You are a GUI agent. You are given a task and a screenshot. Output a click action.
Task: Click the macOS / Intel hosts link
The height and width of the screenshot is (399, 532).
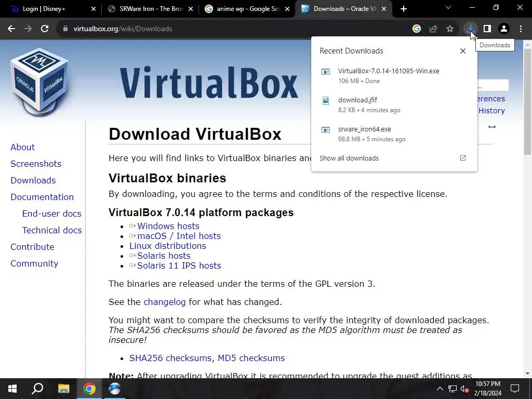click(x=179, y=236)
